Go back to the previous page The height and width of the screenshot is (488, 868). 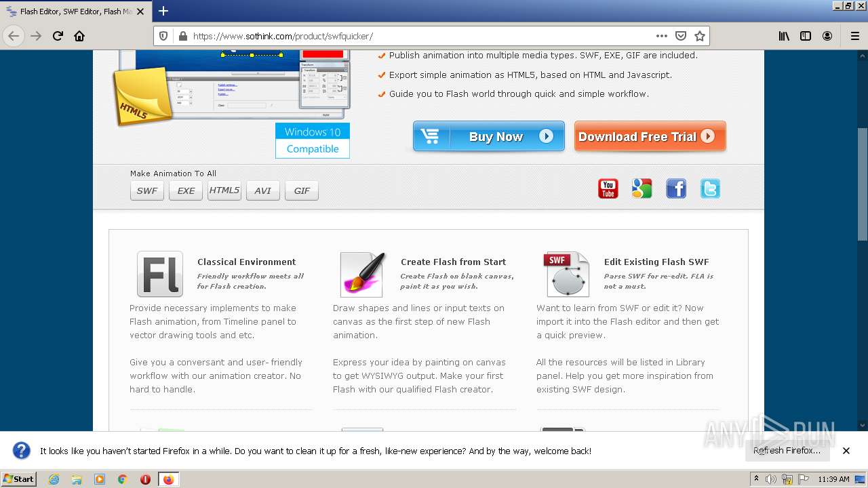tap(14, 36)
